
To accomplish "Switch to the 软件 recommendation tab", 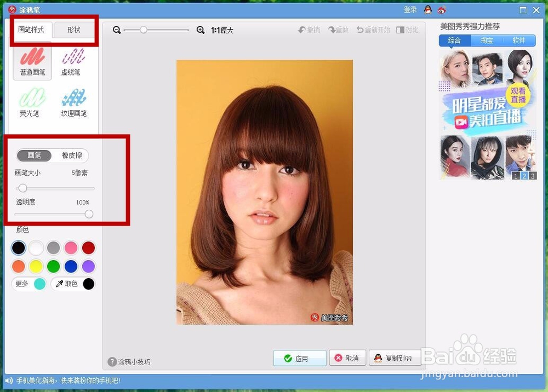I will pyautogui.click(x=519, y=41).
